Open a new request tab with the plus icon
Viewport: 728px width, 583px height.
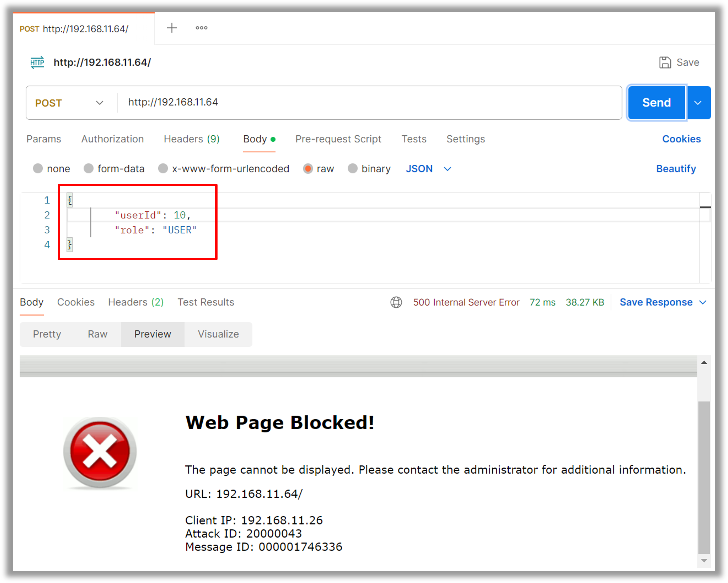[x=172, y=28]
